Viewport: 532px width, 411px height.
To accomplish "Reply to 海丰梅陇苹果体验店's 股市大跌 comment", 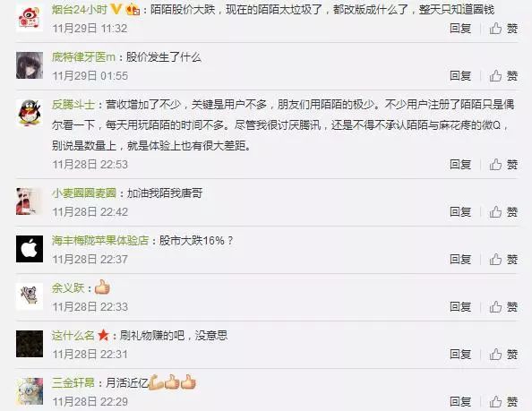I will point(460,260).
